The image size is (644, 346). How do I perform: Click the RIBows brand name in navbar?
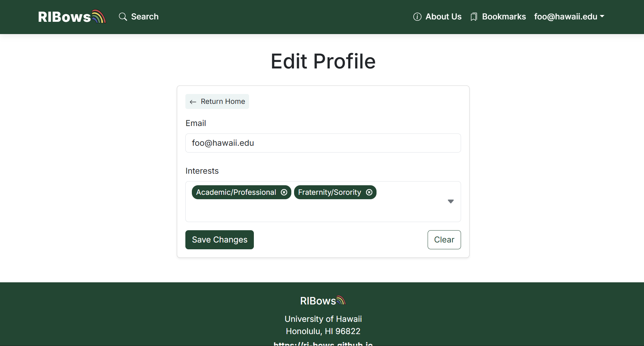pyautogui.click(x=64, y=17)
